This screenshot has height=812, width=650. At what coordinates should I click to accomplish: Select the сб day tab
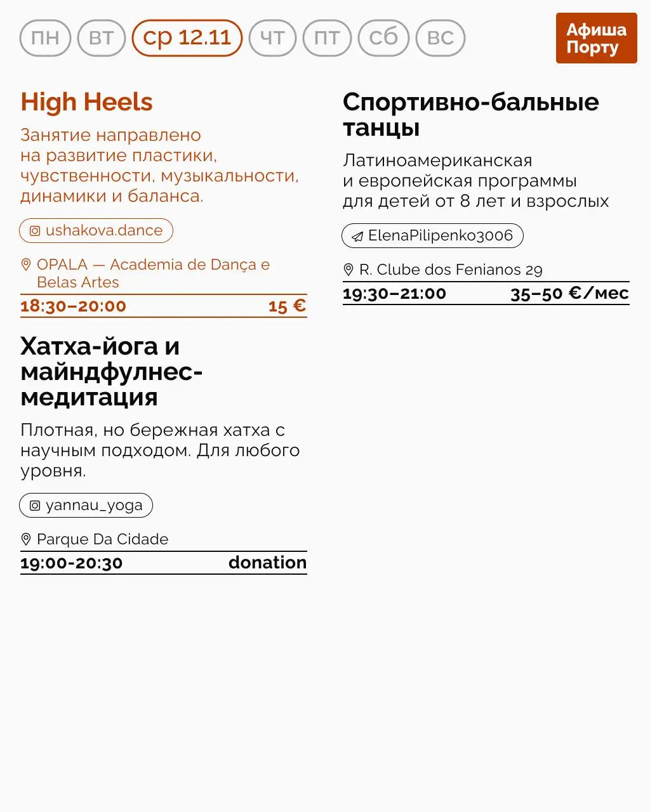click(383, 38)
